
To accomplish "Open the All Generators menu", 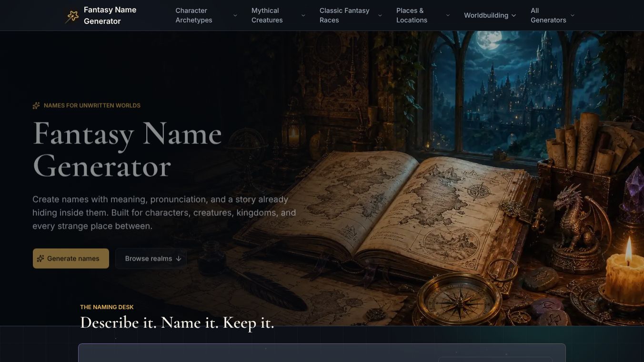I will pos(553,15).
